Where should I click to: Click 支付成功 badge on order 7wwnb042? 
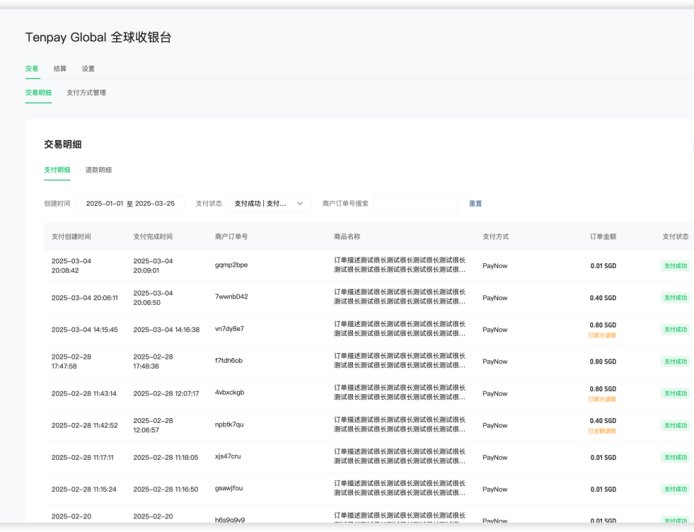675,297
